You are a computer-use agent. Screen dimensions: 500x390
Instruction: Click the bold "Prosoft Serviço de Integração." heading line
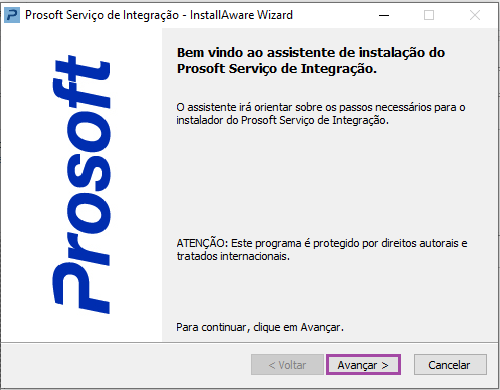pos(277,69)
